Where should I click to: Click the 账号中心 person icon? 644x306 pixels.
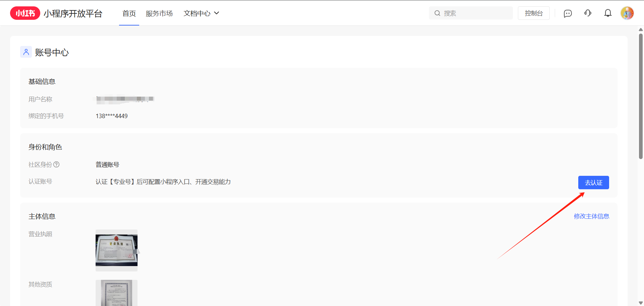(26, 52)
